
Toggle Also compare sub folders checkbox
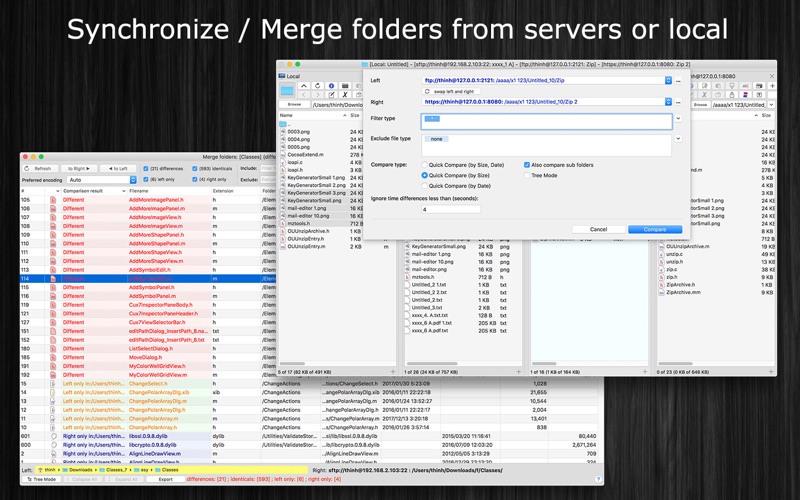coord(527,165)
